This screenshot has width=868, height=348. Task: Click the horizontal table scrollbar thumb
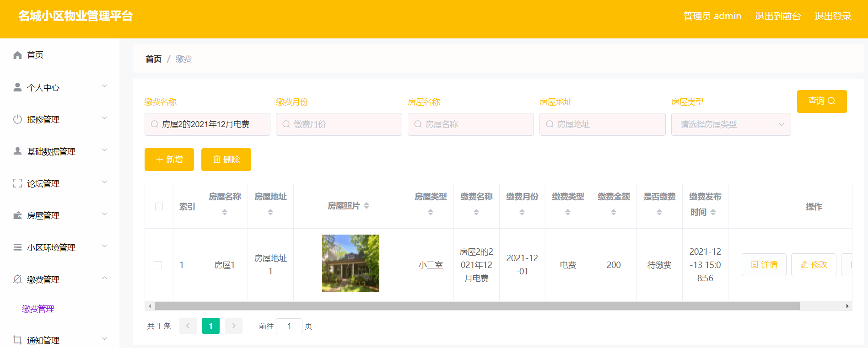pos(477,306)
